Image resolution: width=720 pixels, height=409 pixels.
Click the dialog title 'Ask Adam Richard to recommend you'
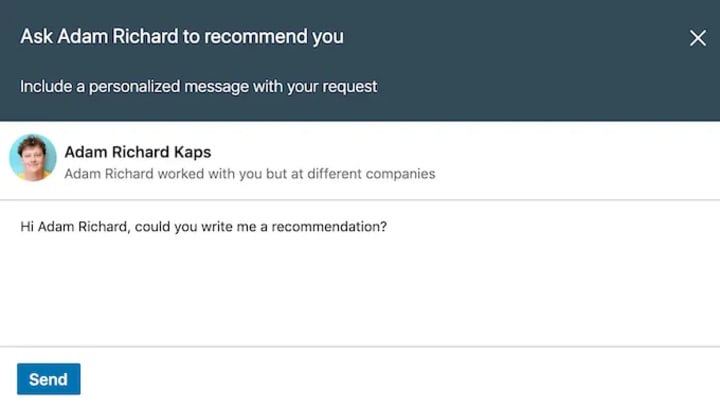pyautogui.click(x=181, y=37)
